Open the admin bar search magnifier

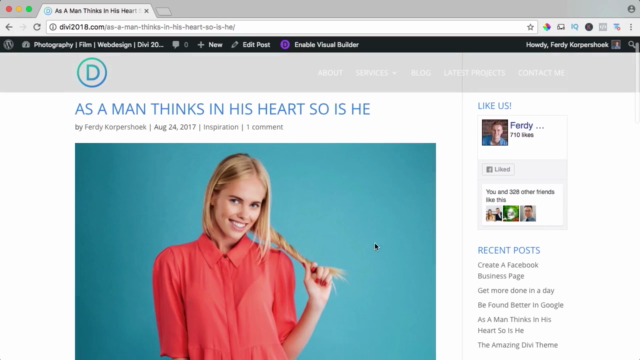tap(631, 44)
